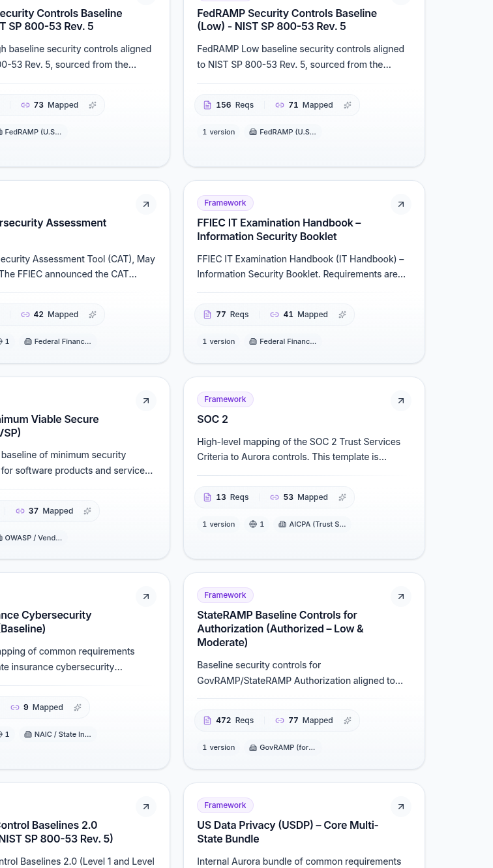Open the SOC 2 framework via its arrow icon
This screenshot has width=493, height=868.
(400, 400)
